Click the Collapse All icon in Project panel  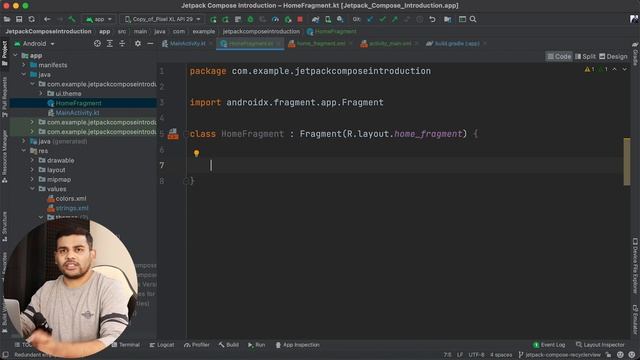click(x=122, y=43)
